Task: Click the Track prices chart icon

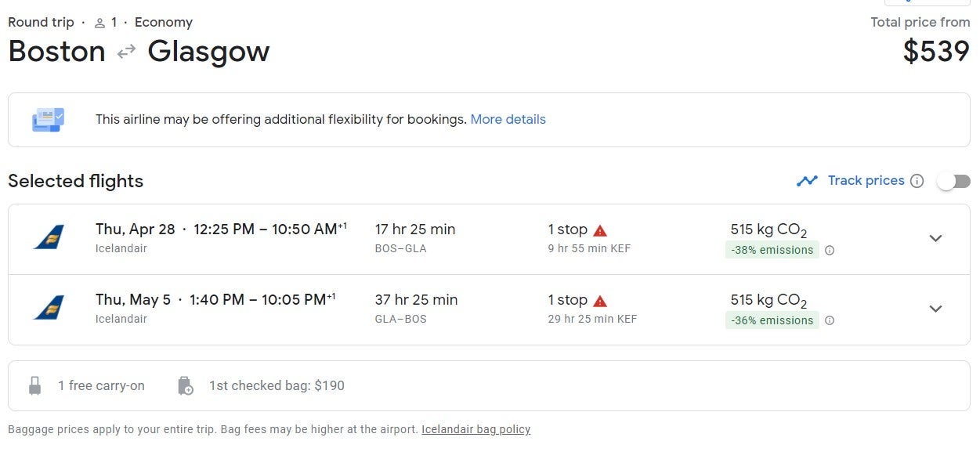Action: (807, 181)
